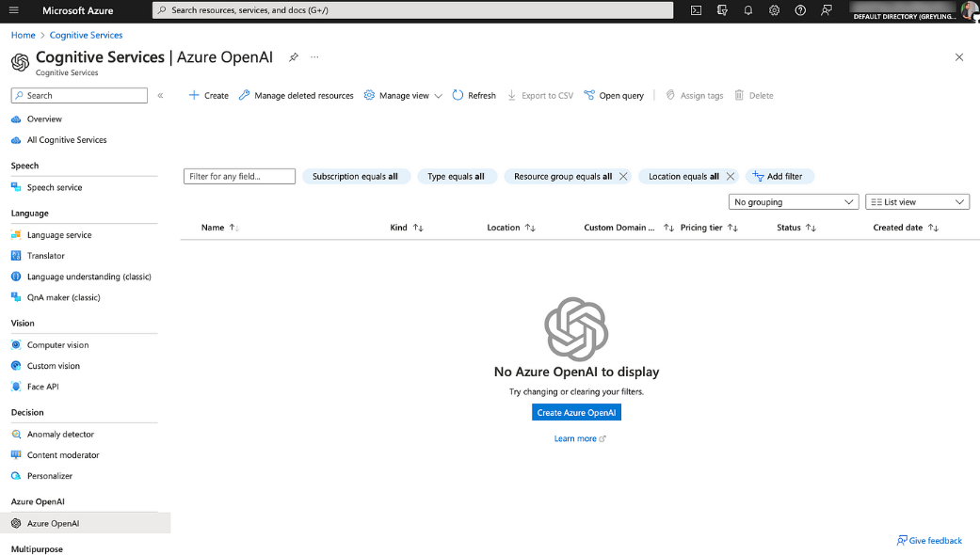The height and width of the screenshot is (555, 980).
Task: Open the feedback icon in the top bar
Action: click(x=827, y=10)
